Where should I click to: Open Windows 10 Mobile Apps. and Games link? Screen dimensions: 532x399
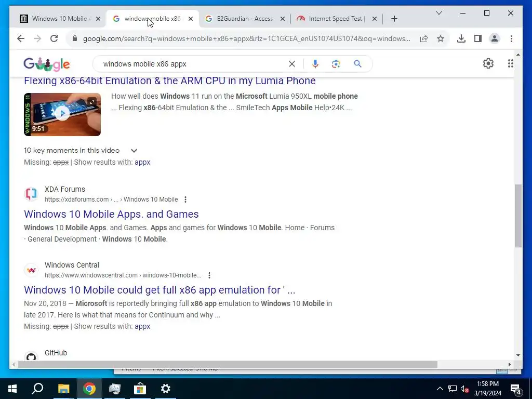click(x=111, y=214)
